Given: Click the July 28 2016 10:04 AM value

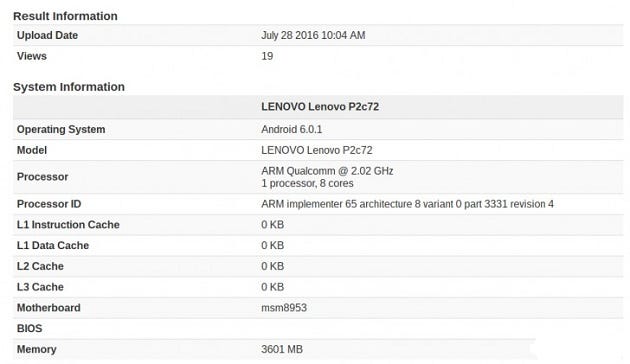Looking at the screenshot, I should pos(313,35).
